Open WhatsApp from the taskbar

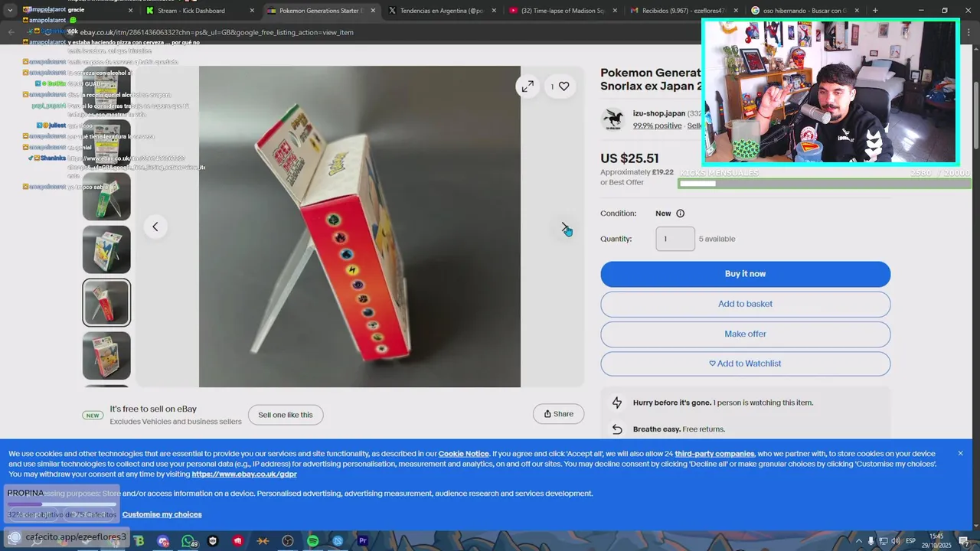pyautogui.click(x=188, y=541)
